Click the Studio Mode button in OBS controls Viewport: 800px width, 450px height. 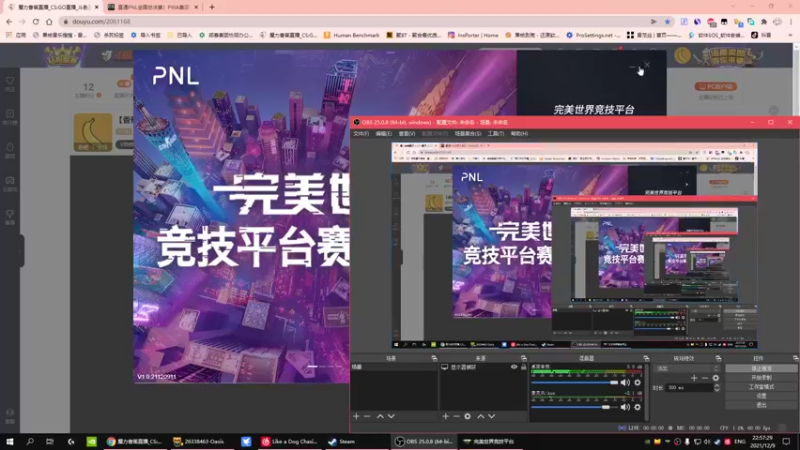[x=761, y=387]
